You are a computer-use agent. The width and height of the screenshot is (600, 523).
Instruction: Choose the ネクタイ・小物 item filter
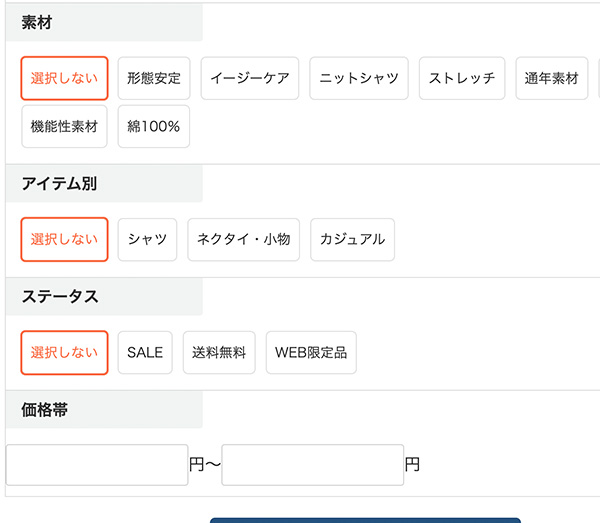pyautogui.click(x=243, y=239)
